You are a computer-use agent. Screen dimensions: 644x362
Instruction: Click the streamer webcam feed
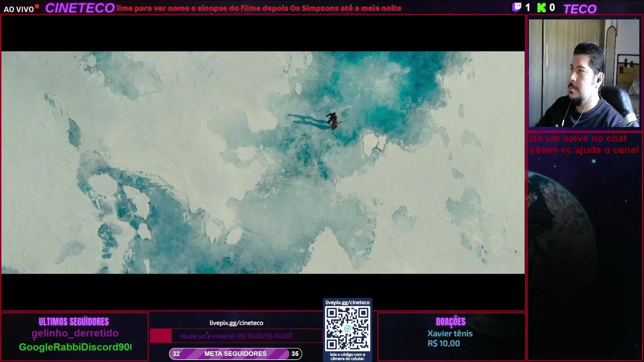pos(584,73)
